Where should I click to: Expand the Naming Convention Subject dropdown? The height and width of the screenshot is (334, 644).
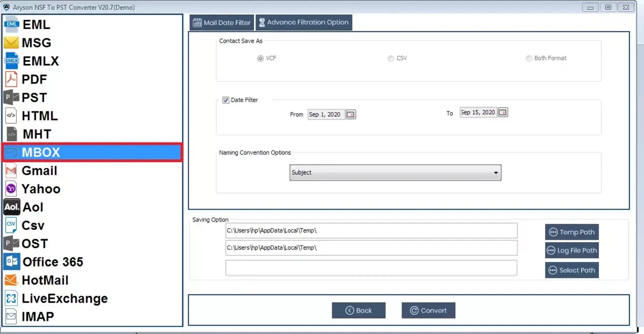pos(395,172)
